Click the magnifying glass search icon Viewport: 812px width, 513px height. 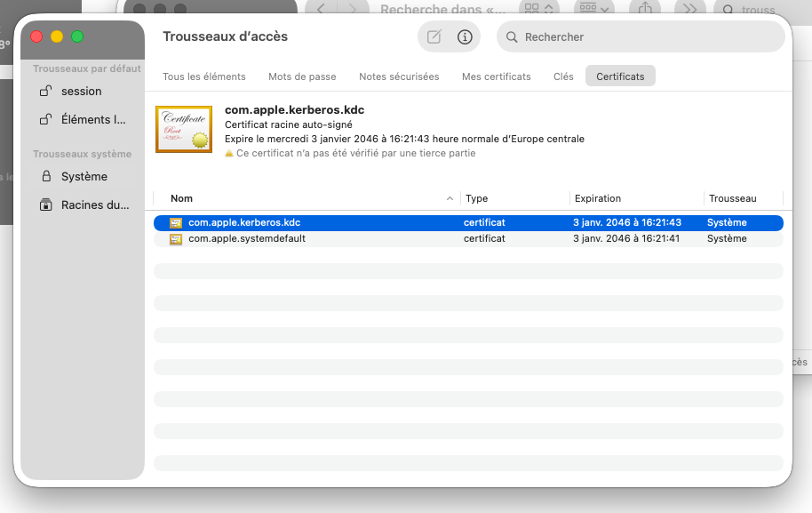513,37
